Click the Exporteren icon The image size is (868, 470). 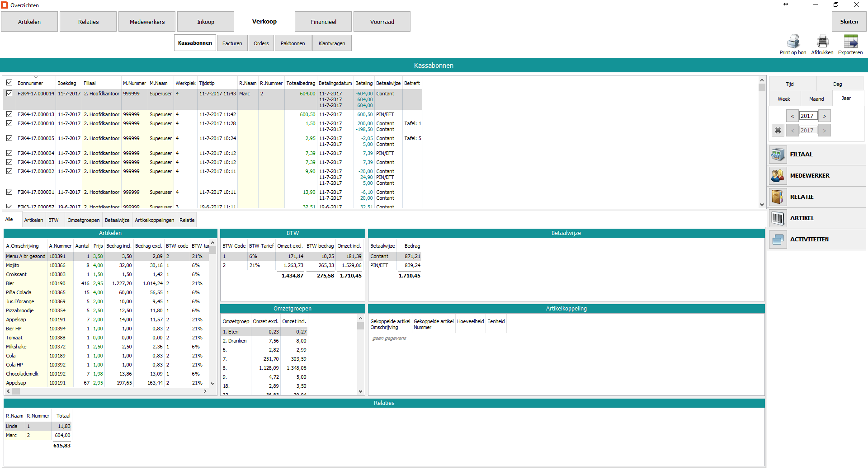[850, 41]
